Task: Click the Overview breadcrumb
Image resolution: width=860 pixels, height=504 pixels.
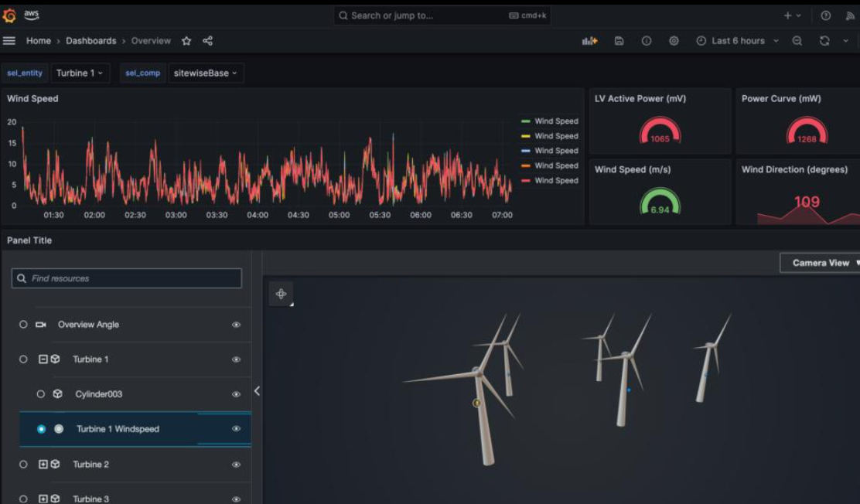Action: coord(151,41)
